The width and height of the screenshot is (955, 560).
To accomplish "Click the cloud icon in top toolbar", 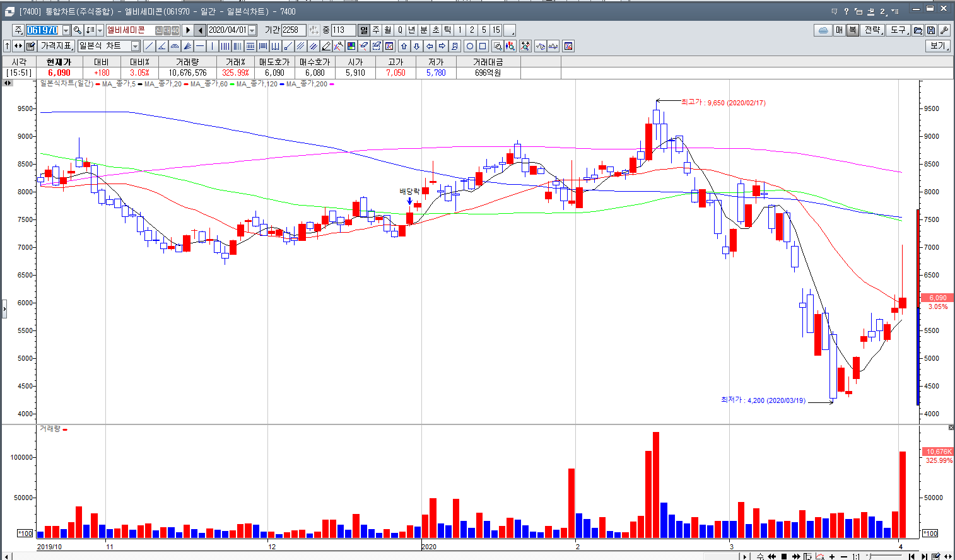I will [823, 30].
